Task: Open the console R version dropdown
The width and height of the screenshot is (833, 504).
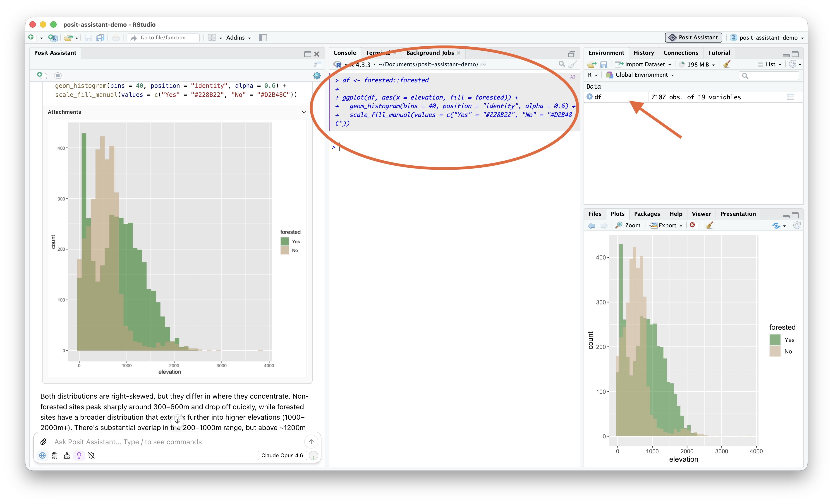Action: click(346, 64)
